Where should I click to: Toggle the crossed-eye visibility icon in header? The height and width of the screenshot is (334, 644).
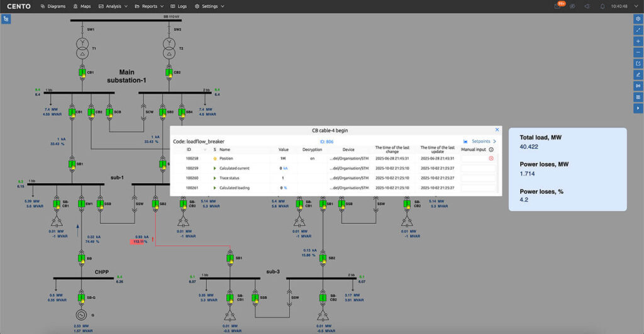point(573,6)
